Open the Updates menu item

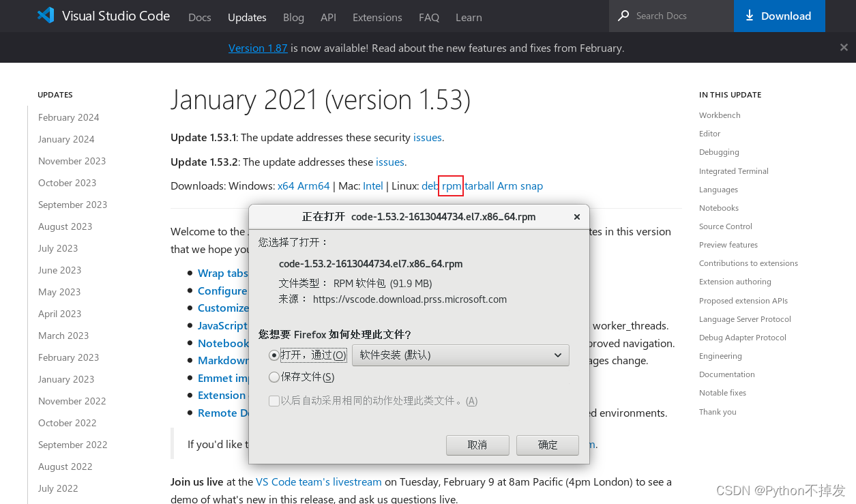coord(247,17)
